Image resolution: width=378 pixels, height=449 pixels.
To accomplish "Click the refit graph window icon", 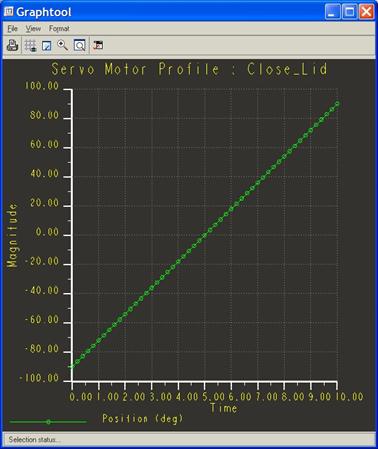I will coord(80,45).
